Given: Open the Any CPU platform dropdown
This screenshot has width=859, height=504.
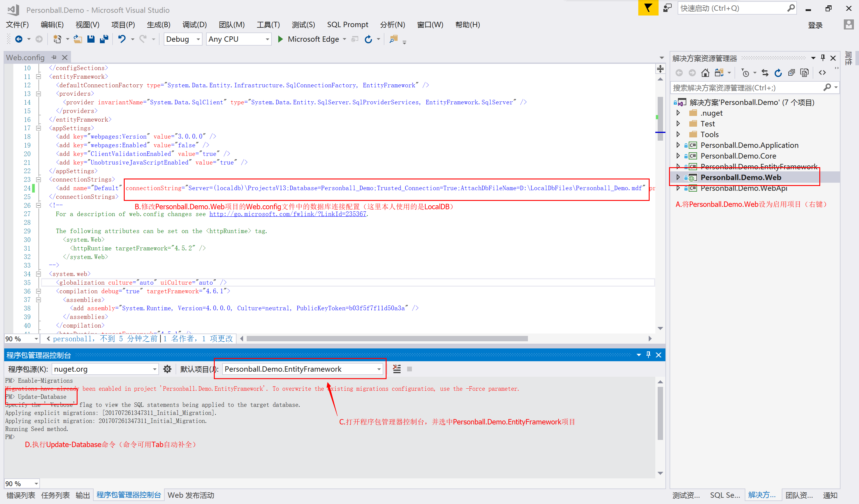Looking at the screenshot, I should click(267, 39).
